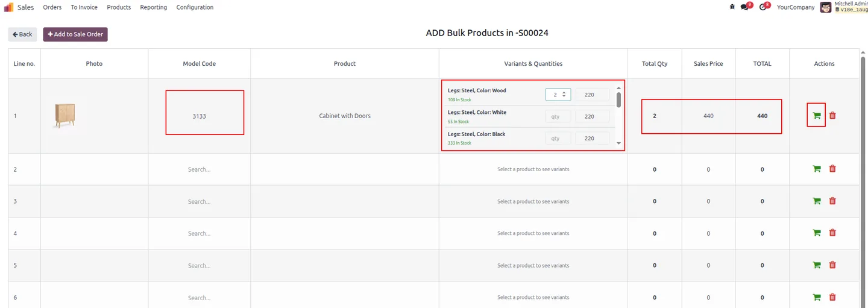The width and height of the screenshot is (868, 308).
Task: Delete line 3 with red trash icon
Action: 832,201
